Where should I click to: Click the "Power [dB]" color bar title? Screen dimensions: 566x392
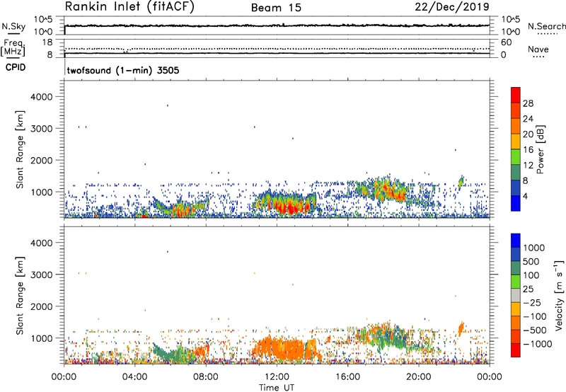[x=541, y=149]
